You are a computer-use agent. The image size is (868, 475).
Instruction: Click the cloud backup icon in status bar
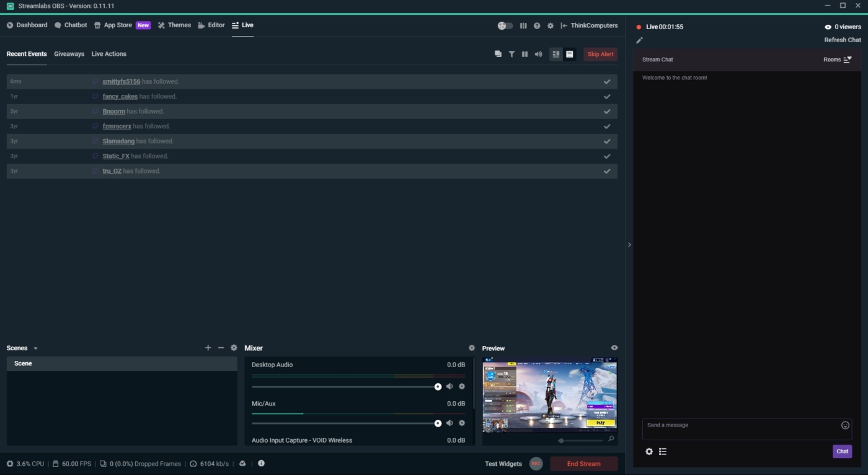(242, 463)
